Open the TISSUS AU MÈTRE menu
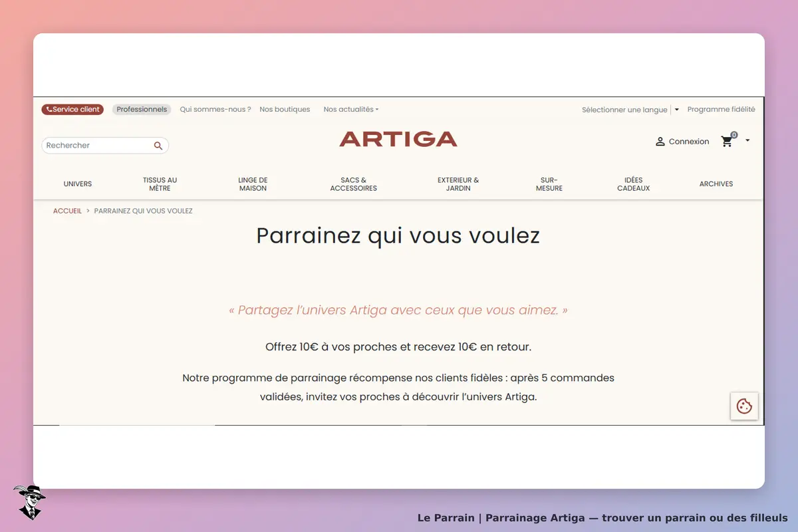Screen dimensions: 798x532 [160, 184]
